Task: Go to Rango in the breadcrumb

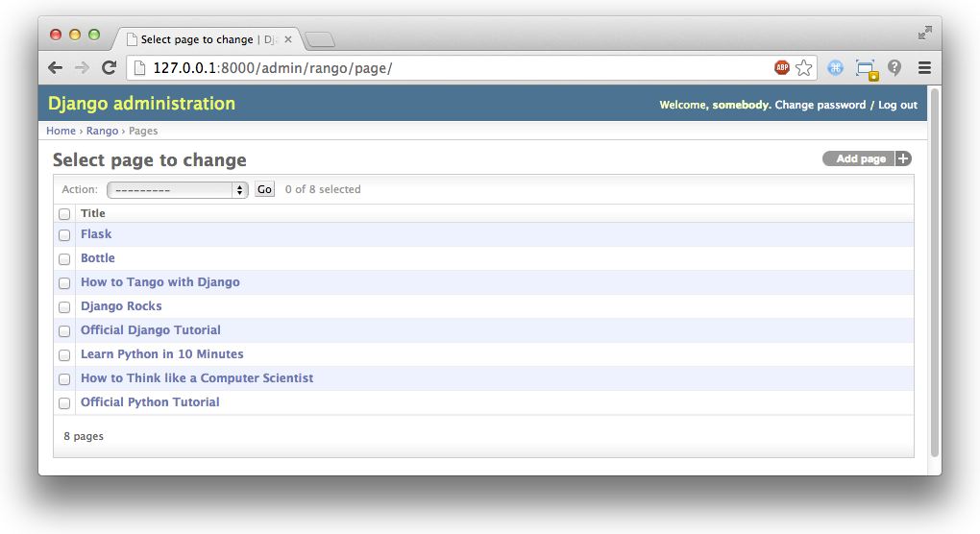Action: [102, 131]
